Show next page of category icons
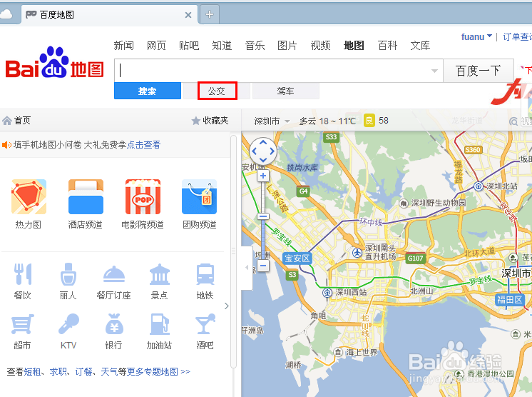Image resolution: width=532 pixels, height=397 pixels. [227, 306]
